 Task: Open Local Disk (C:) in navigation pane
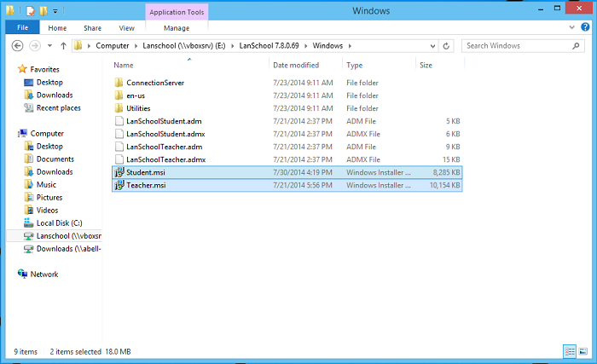click(x=59, y=222)
